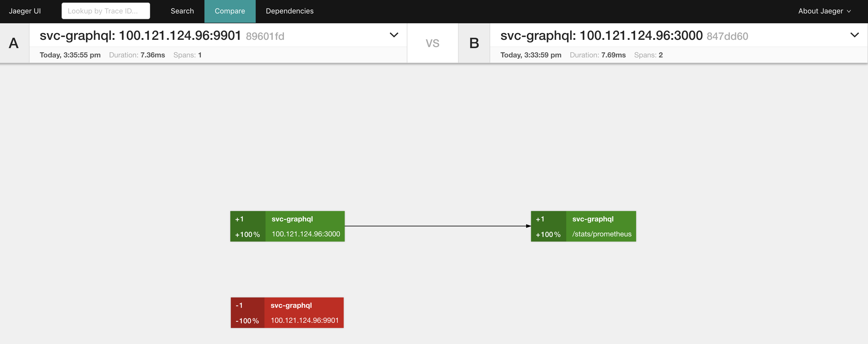This screenshot has width=868, height=344.
Task: Open the Dependencies tab
Action: click(289, 11)
